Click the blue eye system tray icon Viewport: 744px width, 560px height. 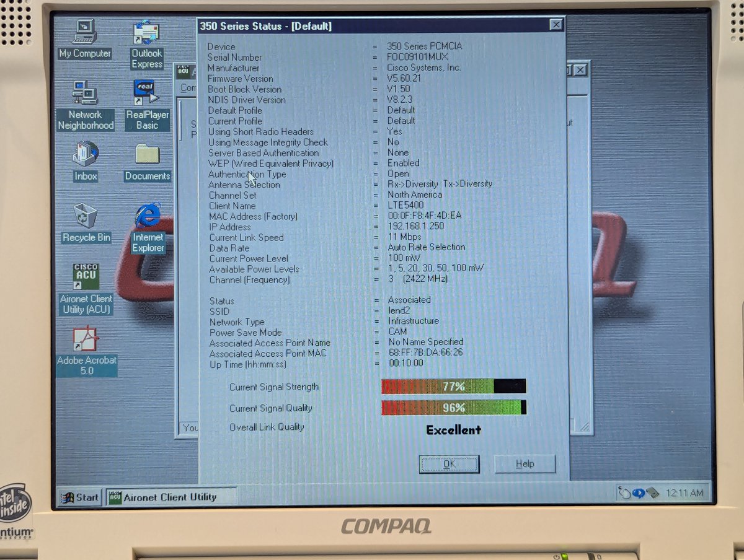pos(638,493)
